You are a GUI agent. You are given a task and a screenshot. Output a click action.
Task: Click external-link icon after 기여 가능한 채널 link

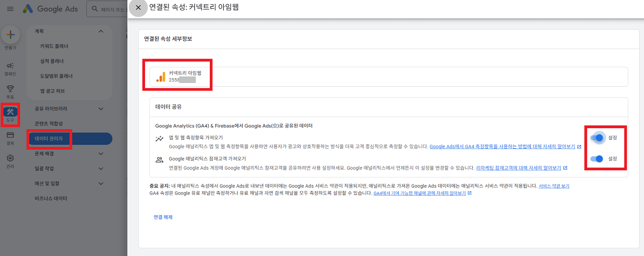(470, 193)
